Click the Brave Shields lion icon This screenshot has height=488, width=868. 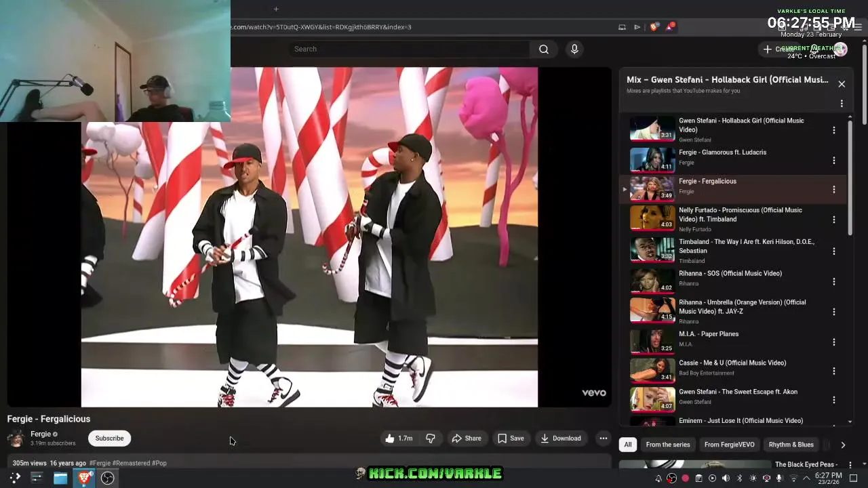[x=654, y=27]
